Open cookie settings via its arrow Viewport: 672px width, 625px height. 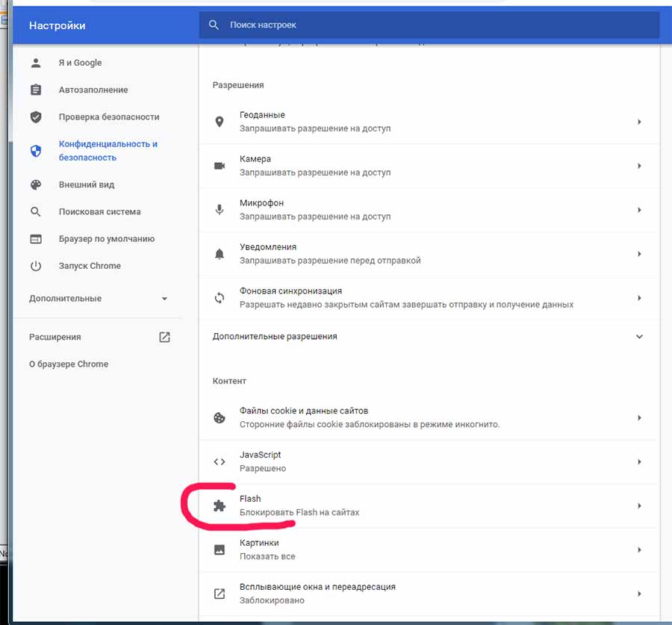click(639, 417)
